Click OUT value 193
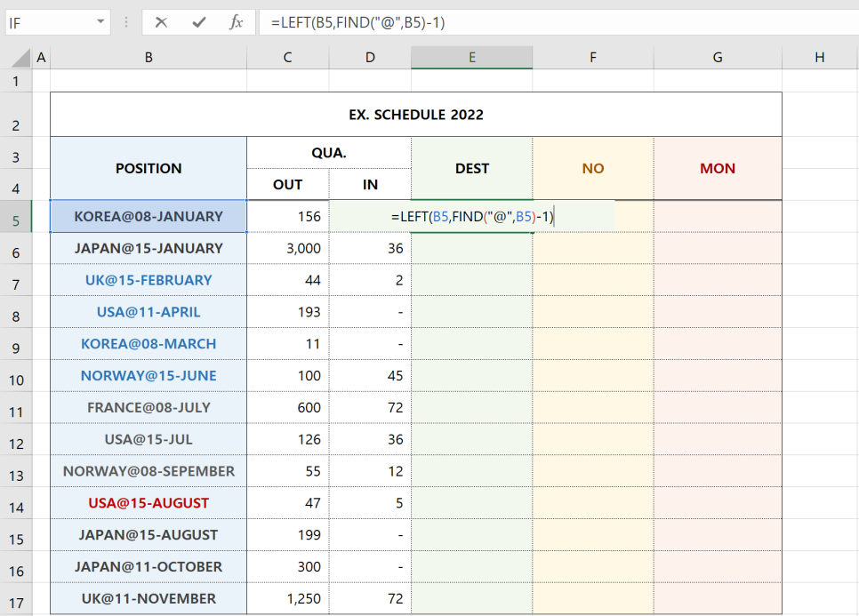The image size is (859, 616). (287, 312)
